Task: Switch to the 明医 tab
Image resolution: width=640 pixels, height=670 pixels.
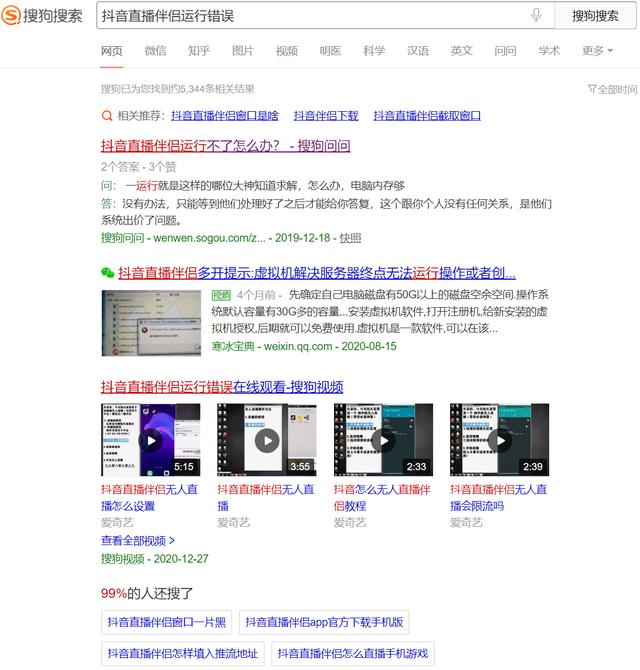Action: [x=330, y=51]
